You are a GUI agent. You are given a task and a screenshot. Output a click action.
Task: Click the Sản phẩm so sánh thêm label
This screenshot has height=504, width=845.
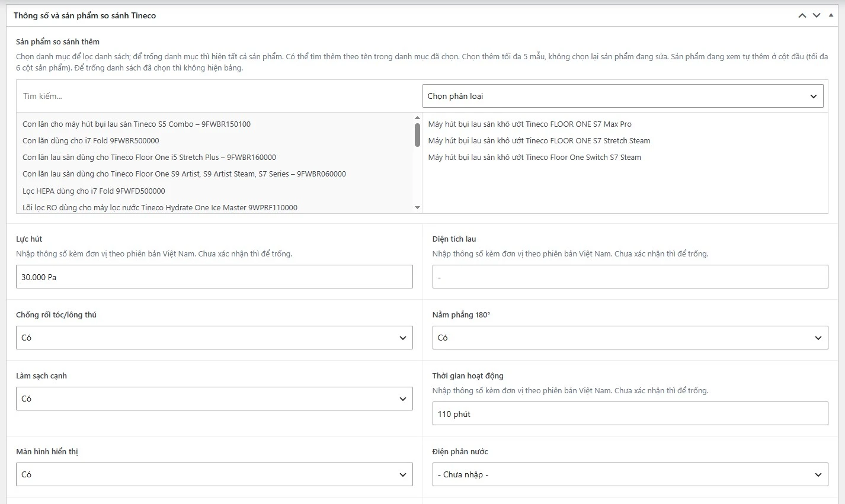pos(57,42)
